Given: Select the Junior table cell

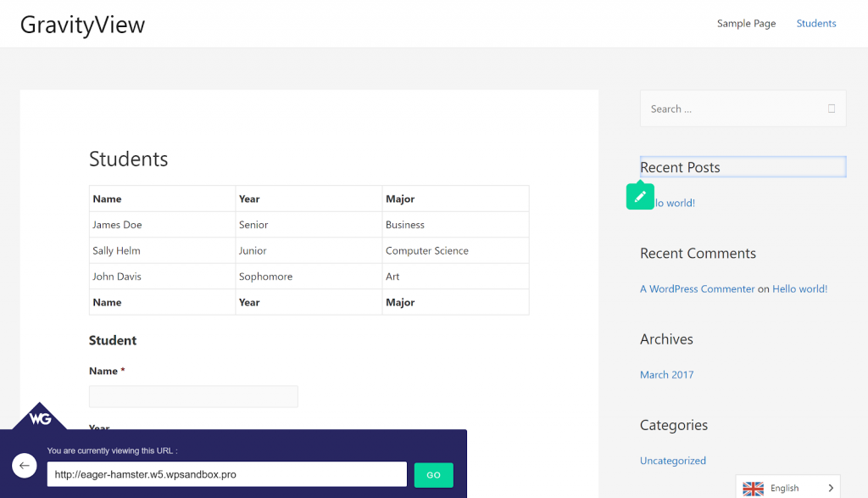Looking at the screenshot, I should [309, 250].
